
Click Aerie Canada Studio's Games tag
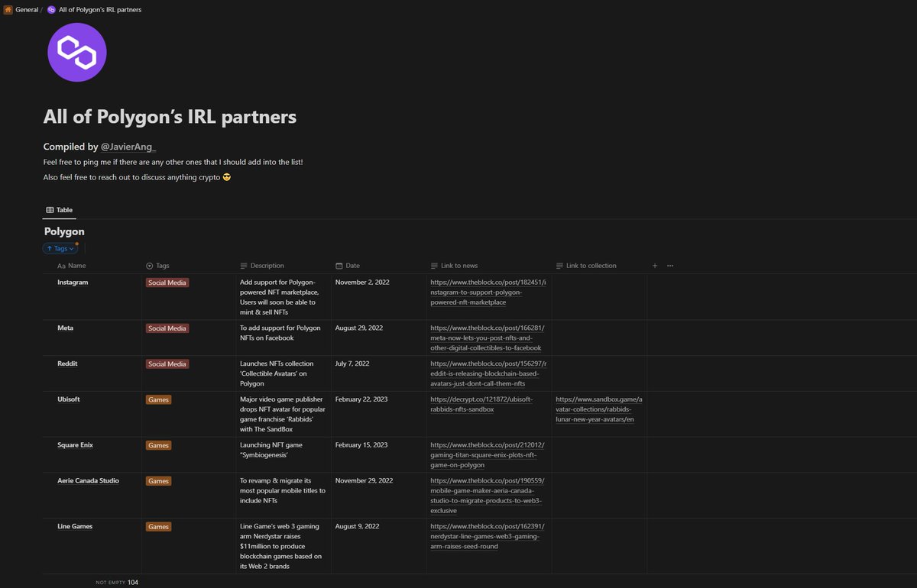(x=158, y=481)
